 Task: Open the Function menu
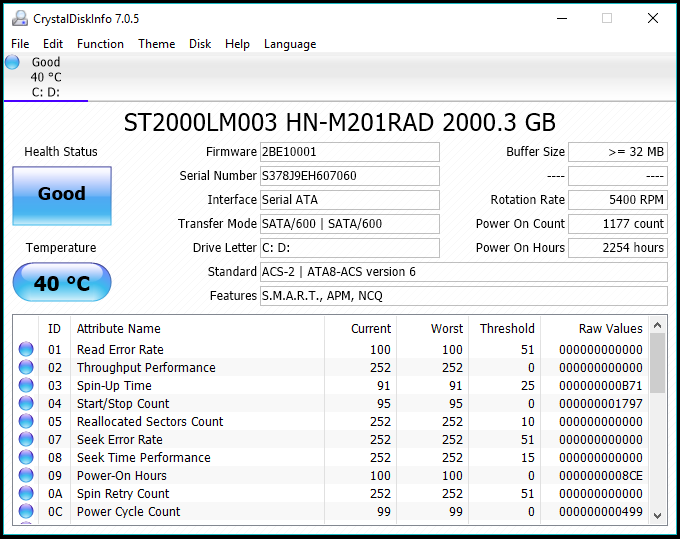coord(100,44)
